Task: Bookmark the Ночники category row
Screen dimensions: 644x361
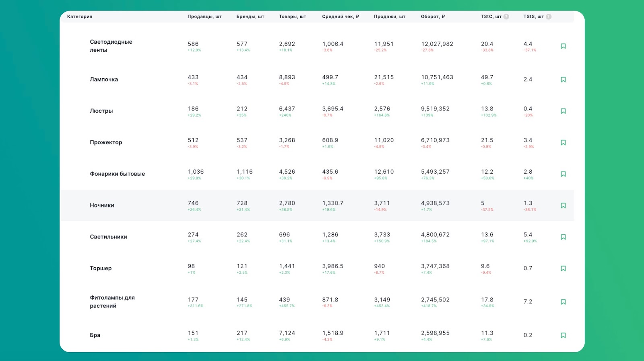Action: (563, 205)
